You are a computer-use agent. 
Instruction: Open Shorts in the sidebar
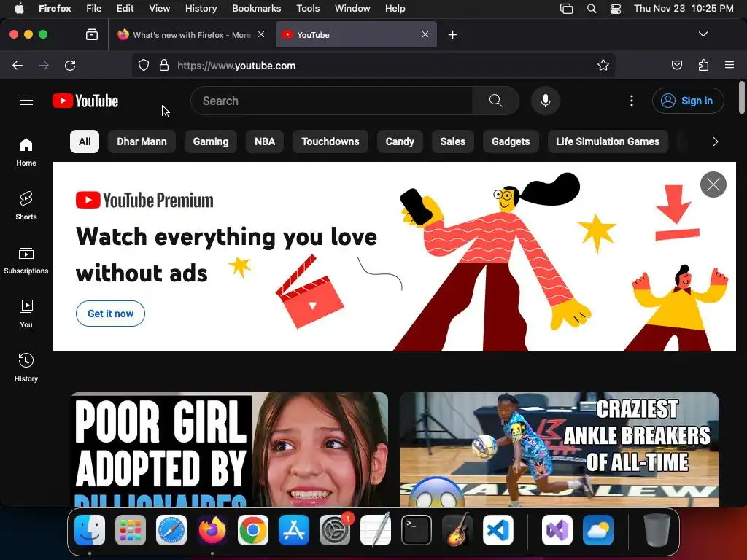tap(26, 206)
